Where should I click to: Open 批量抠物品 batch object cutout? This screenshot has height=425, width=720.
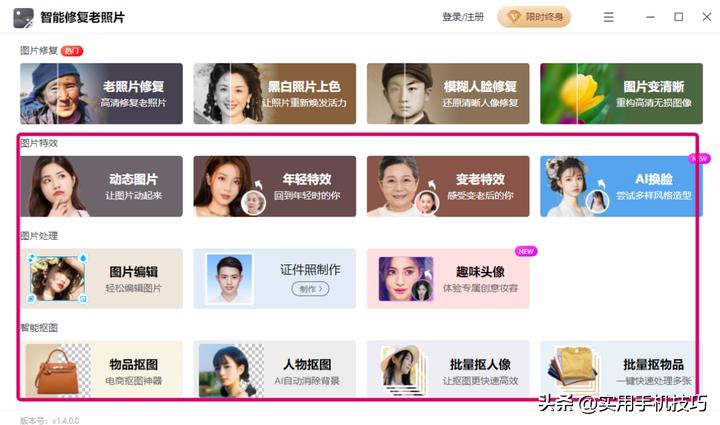pos(621,369)
